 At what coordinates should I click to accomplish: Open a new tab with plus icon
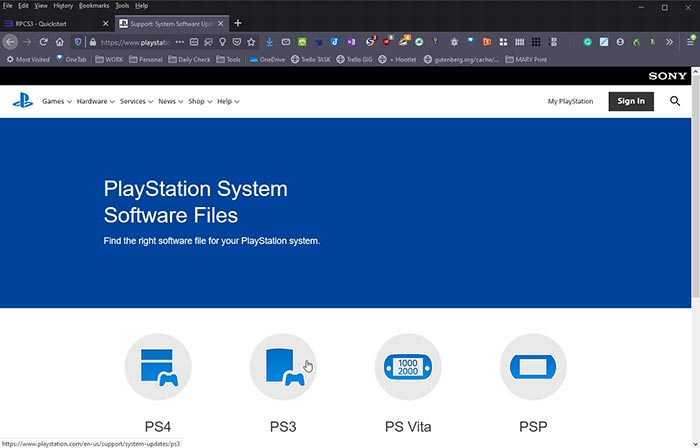pos(238,23)
